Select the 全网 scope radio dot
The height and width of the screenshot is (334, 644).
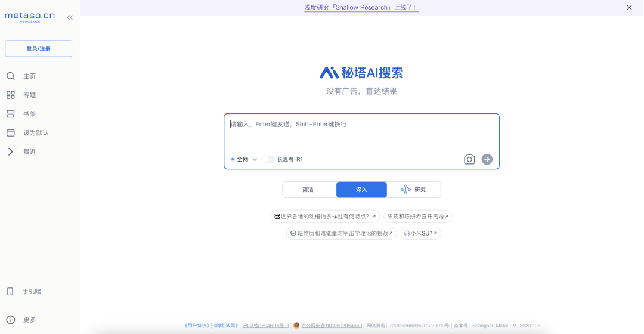pyautogui.click(x=233, y=159)
